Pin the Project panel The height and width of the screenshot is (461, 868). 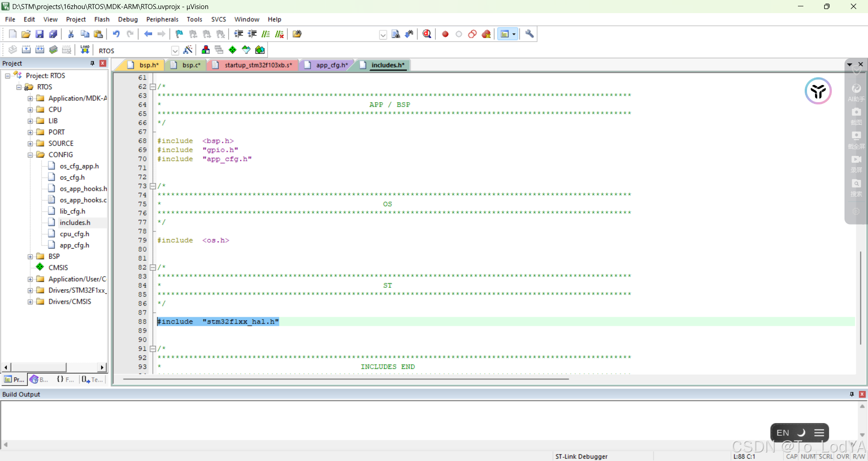[92, 63]
